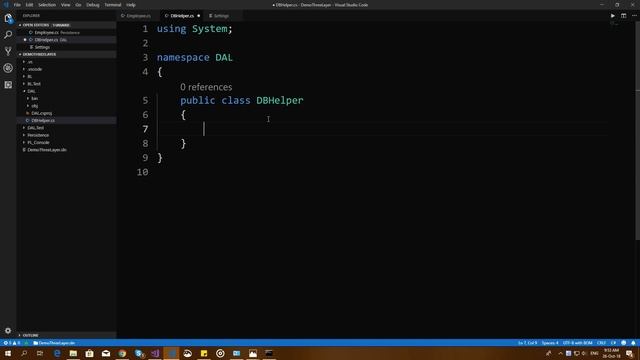Screen dimensions: 640x360
Task: Switch to Visual Studio on taskbar
Action: (155, 353)
